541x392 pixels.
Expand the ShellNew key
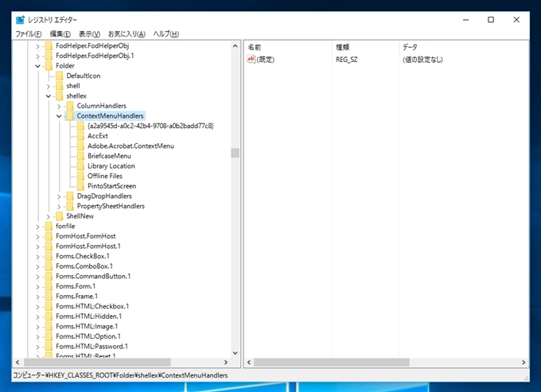pyautogui.click(x=49, y=216)
